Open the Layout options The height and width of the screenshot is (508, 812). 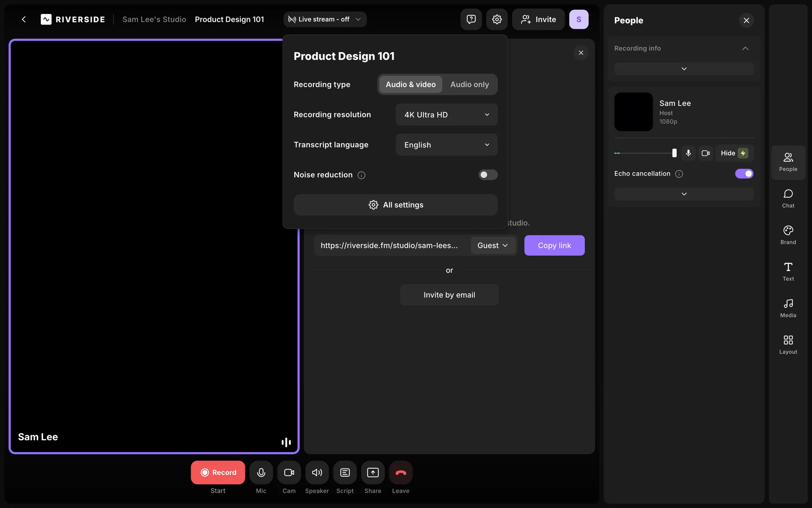788,345
